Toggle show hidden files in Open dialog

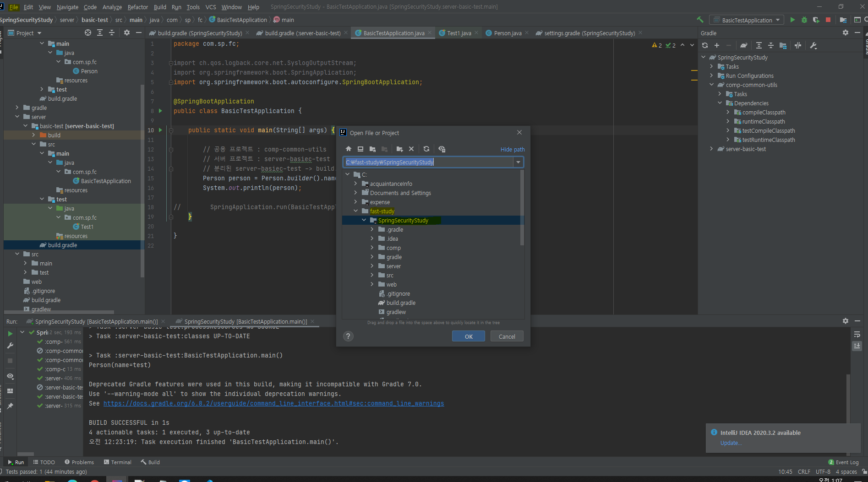(442, 149)
